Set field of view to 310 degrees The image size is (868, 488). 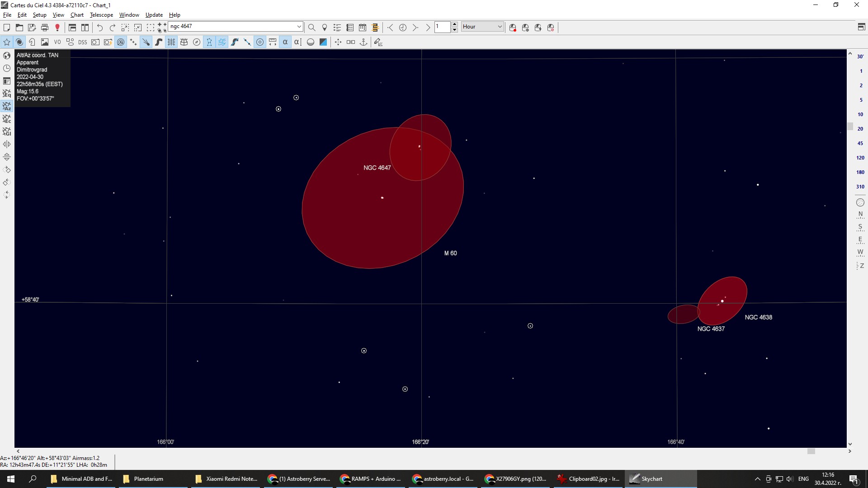coord(860,187)
